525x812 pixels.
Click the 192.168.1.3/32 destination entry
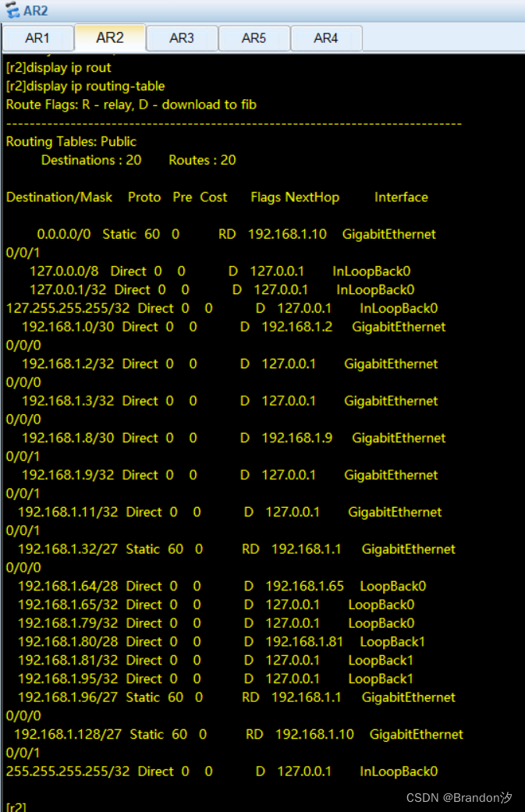click(68, 402)
